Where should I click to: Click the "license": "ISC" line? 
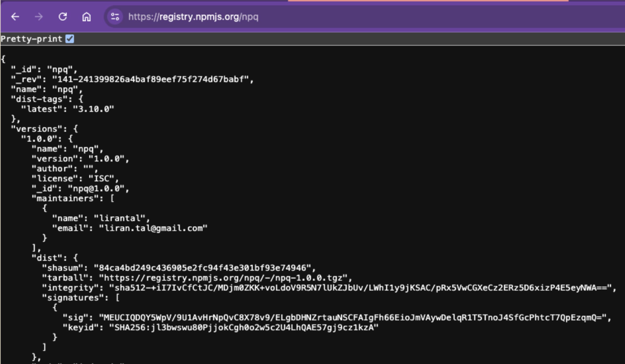tap(75, 178)
